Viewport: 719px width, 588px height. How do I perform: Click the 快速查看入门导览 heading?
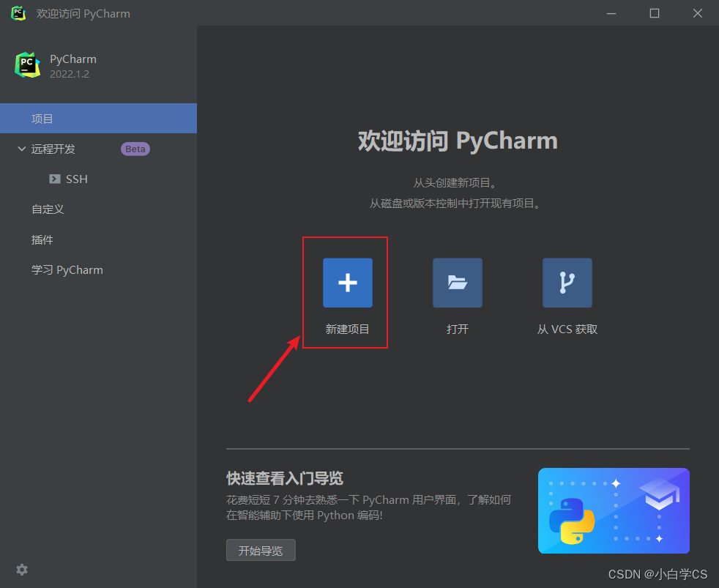pyautogui.click(x=284, y=478)
